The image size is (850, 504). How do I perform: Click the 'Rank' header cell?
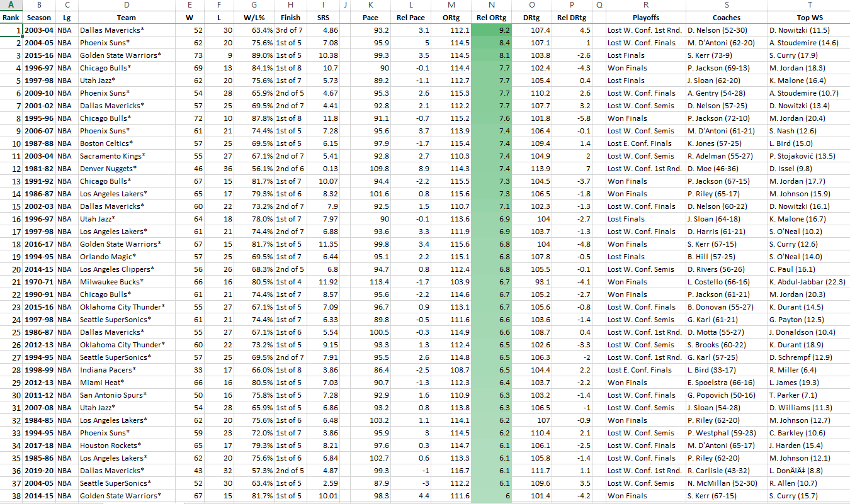pos(11,18)
